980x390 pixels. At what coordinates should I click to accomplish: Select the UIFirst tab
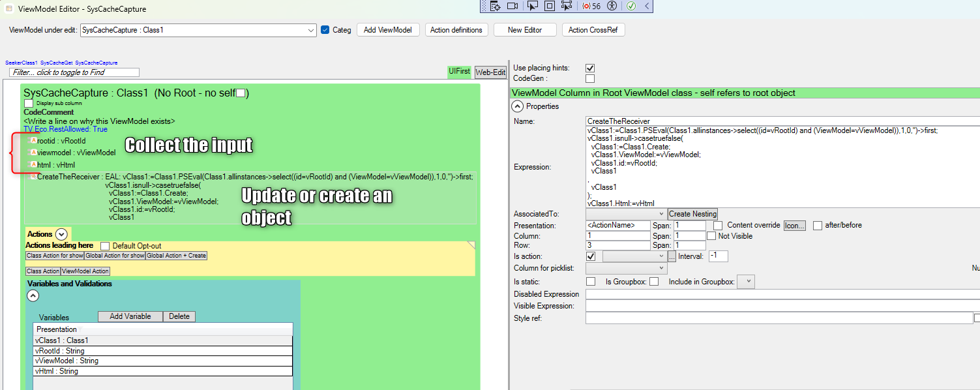pyautogui.click(x=459, y=72)
